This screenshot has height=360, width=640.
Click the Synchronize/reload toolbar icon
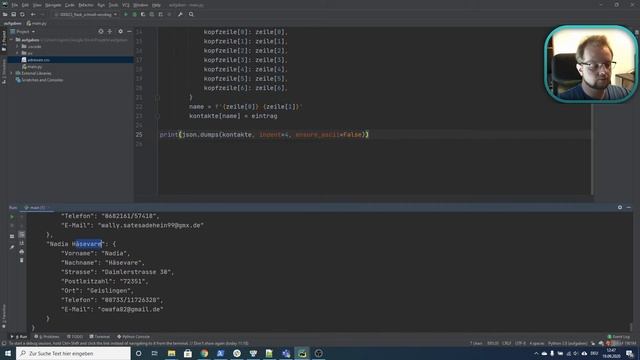[x=22, y=14]
